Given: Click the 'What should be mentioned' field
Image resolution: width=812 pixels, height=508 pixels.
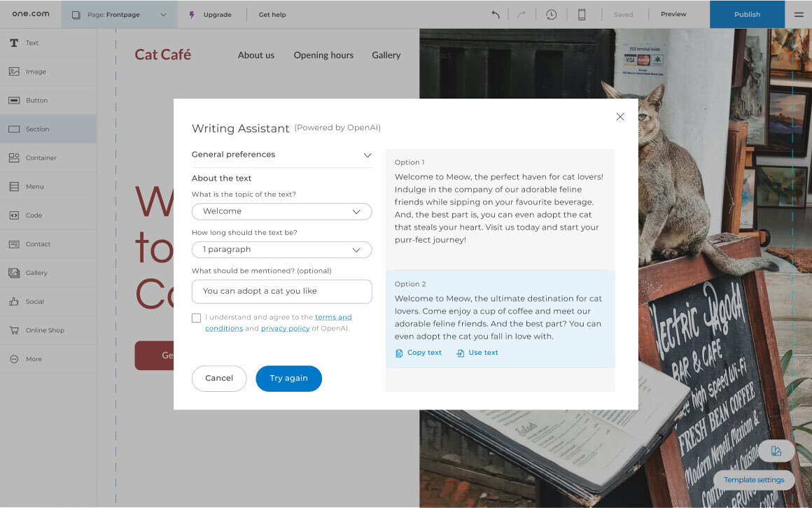Looking at the screenshot, I should 281,292.
